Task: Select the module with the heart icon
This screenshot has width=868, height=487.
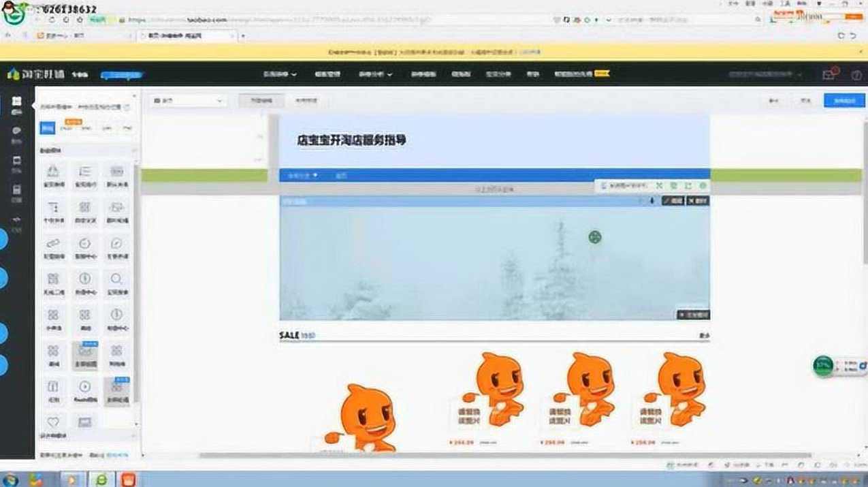Action: [x=53, y=422]
